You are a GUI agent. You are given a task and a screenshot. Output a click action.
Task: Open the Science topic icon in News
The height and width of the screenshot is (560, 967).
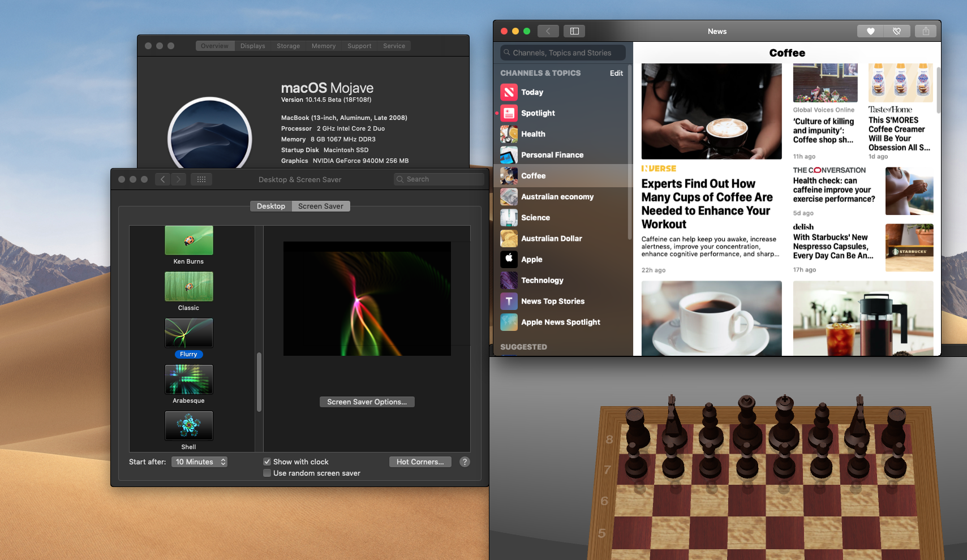tap(509, 218)
